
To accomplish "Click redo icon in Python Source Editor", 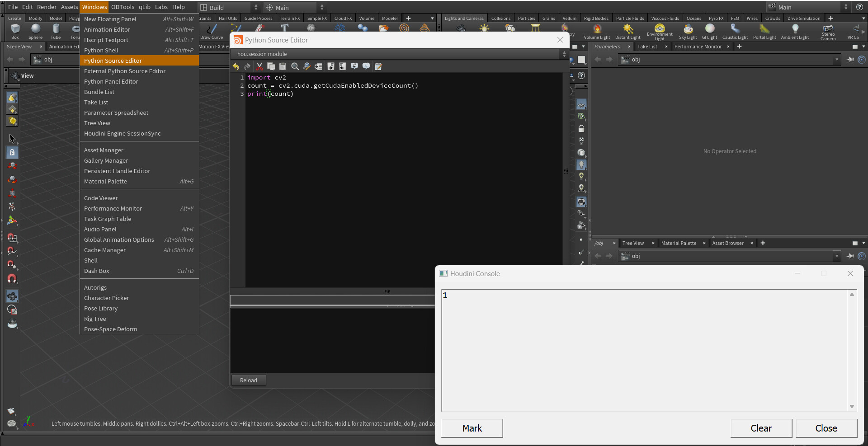I will (247, 66).
